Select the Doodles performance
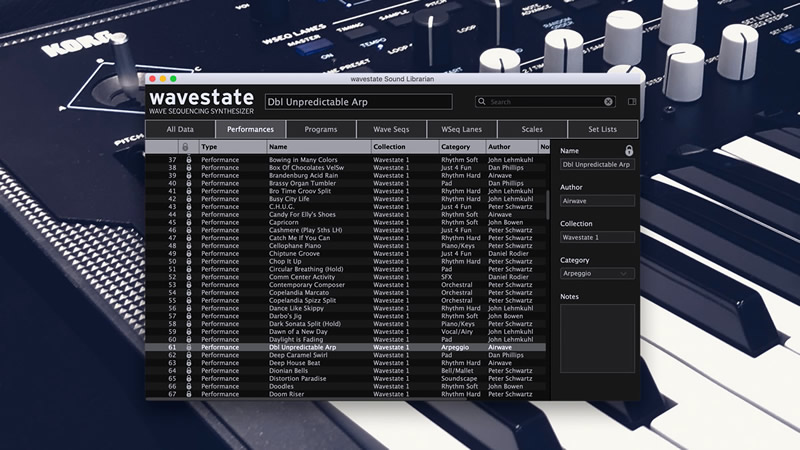The image size is (800, 450). pos(345,386)
